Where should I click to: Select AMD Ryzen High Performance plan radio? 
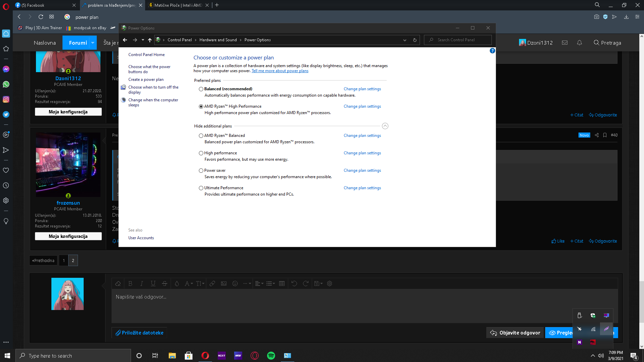coord(201,106)
